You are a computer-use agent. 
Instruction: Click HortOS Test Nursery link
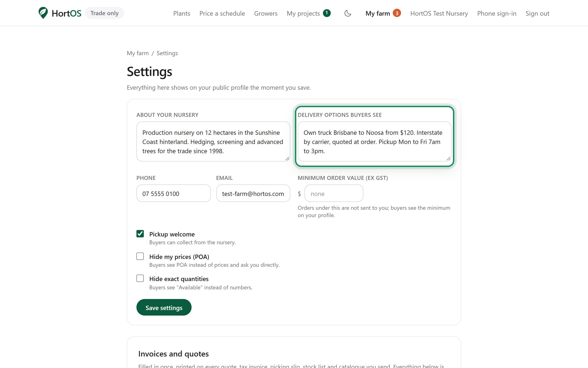click(x=439, y=13)
